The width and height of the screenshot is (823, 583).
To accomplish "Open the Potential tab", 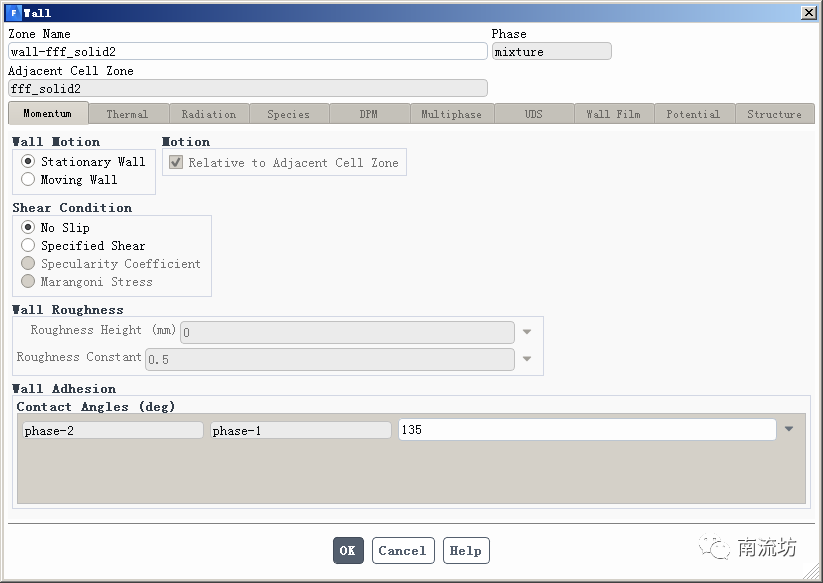I will [x=694, y=114].
